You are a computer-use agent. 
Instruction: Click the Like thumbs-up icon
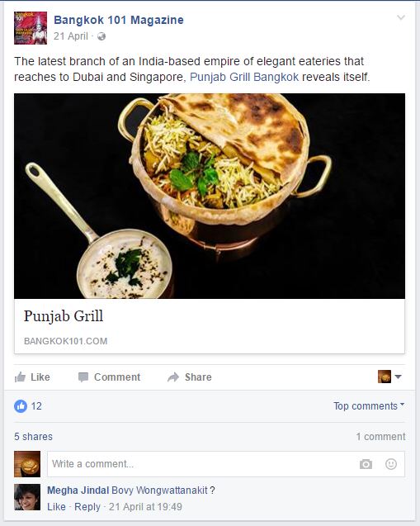click(x=20, y=377)
